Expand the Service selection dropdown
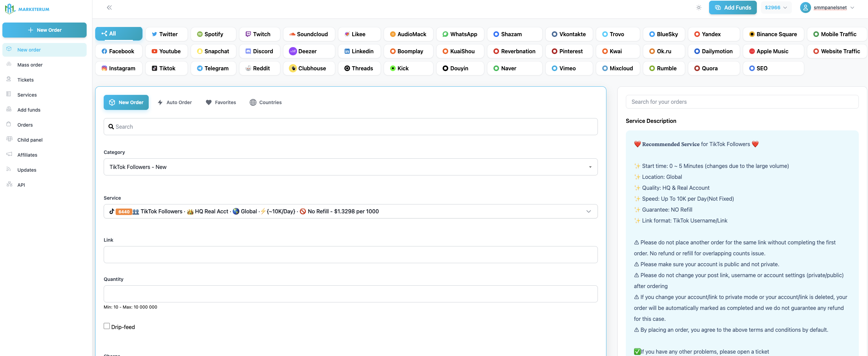The width and height of the screenshot is (868, 356). coord(350,211)
